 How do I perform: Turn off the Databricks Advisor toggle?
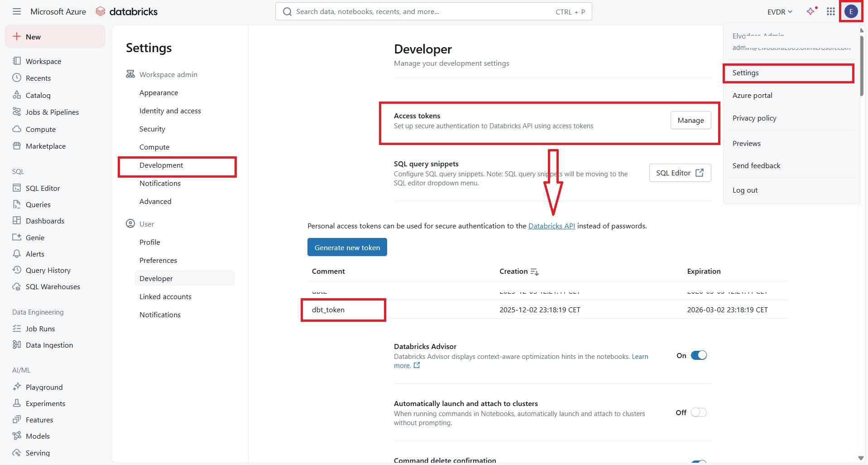point(698,355)
